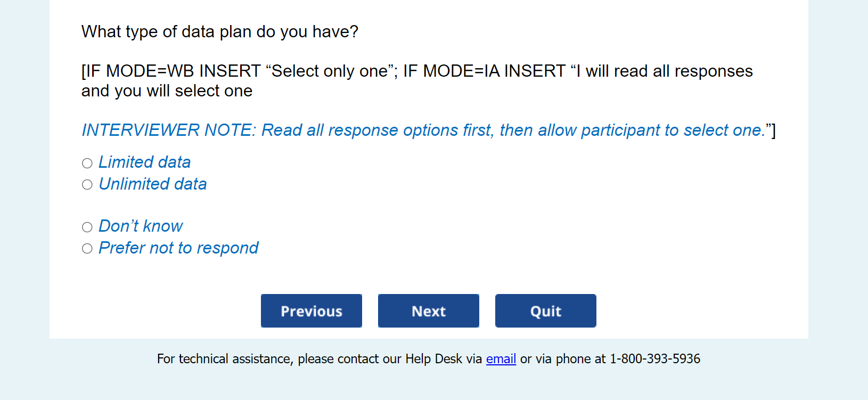Click the blue "INTERVIEWER NOTE:" words
This screenshot has width=868, height=400.
(x=169, y=130)
